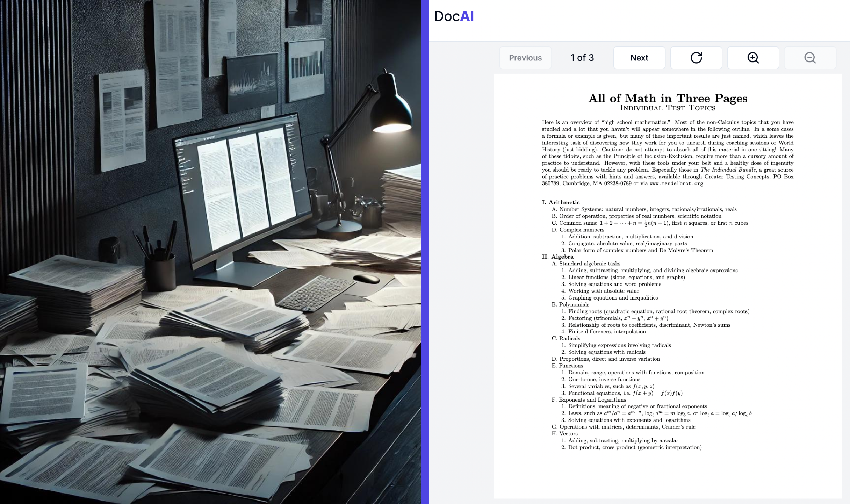Screen dimensions: 850x504
Task: Click the 'F. Exponents and Logarithms' entry
Action: click(x=589, y=400)
